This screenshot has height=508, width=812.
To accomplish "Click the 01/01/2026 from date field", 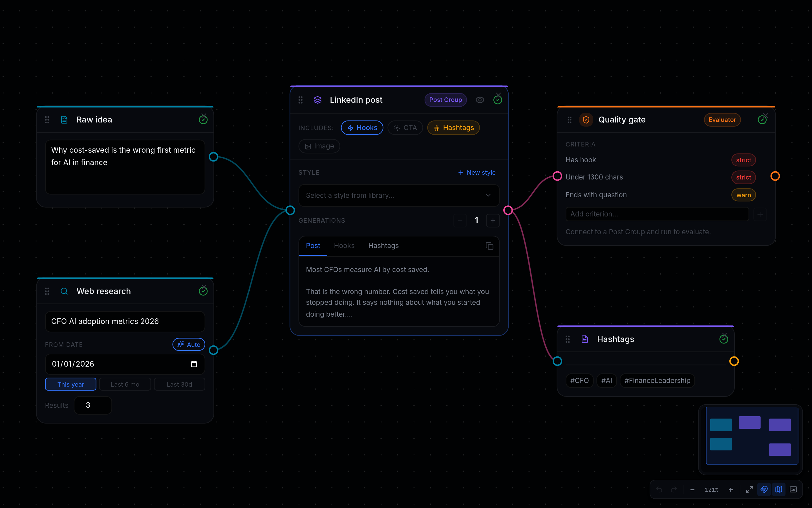I will click(x=125, y=364).
